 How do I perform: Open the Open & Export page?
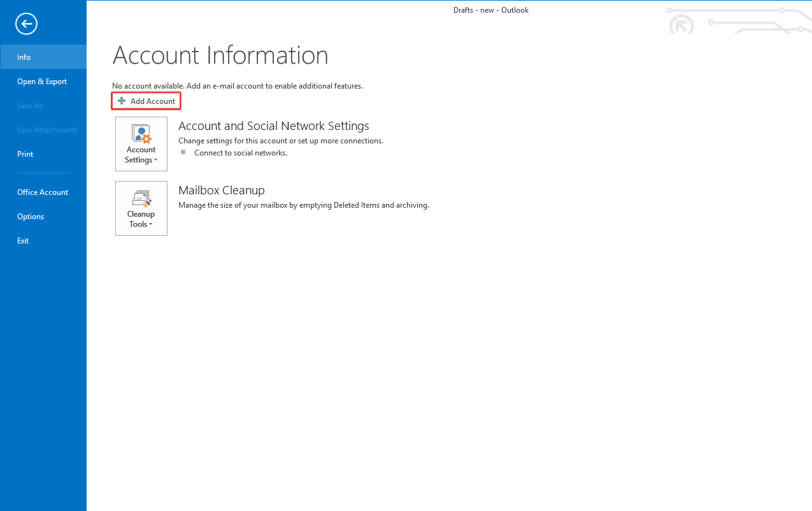click(43, 82)
